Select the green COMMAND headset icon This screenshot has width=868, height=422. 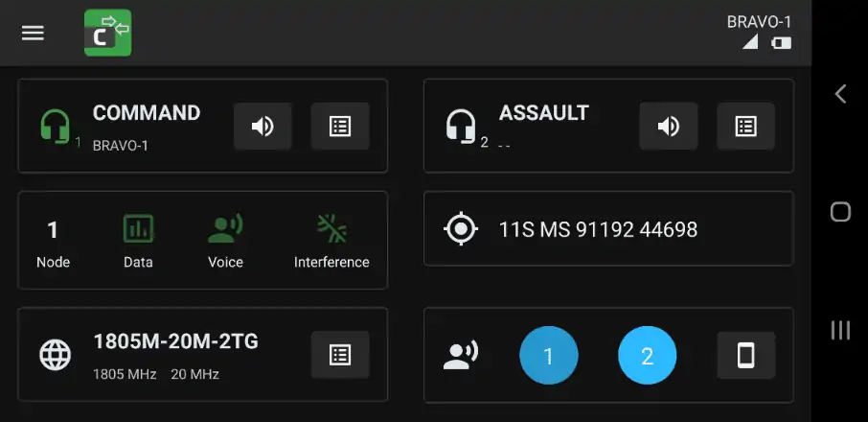pyautogui.click(x=56, y=127)
